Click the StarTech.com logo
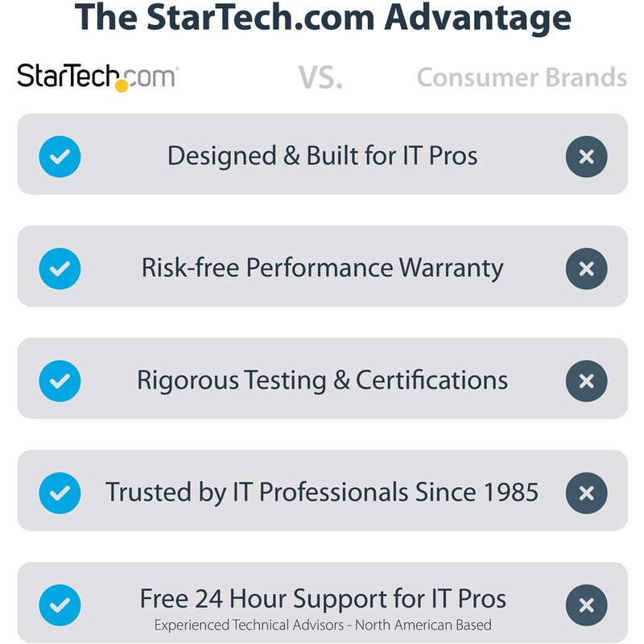644x644 pixels. pyautogui.click(x=97, y=76)
